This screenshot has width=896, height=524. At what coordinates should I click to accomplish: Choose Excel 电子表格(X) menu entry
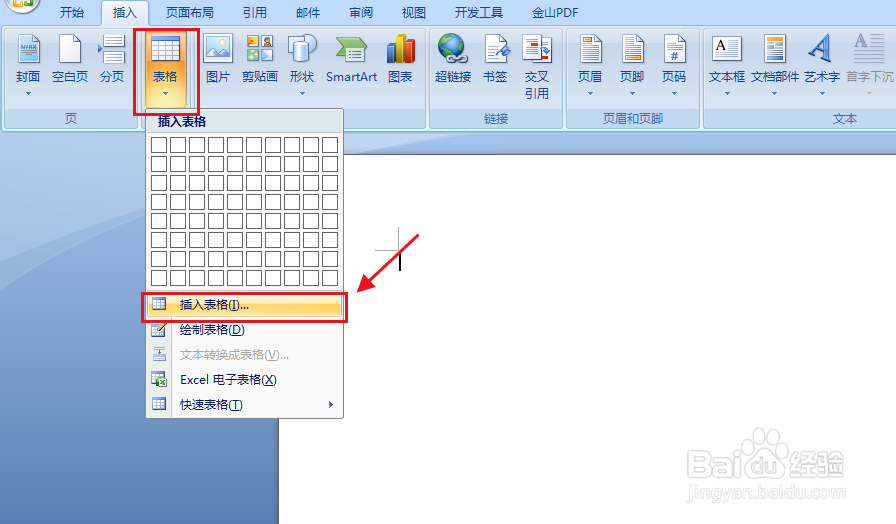(245, 380)
